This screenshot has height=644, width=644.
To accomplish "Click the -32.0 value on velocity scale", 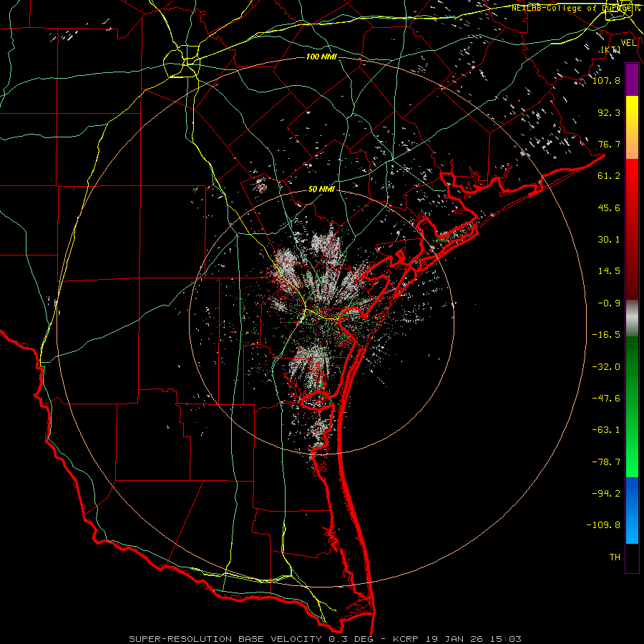I will click(606, 367).
